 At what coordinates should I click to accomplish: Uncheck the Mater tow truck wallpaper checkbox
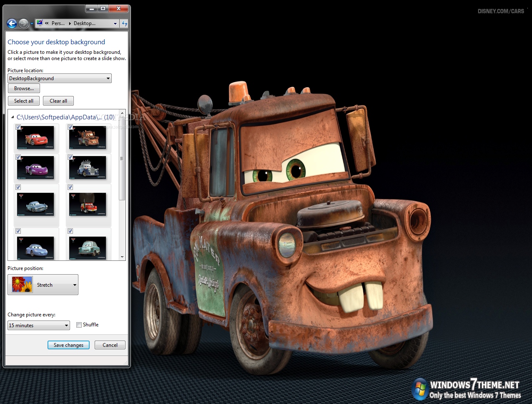[x=70, y=127]
